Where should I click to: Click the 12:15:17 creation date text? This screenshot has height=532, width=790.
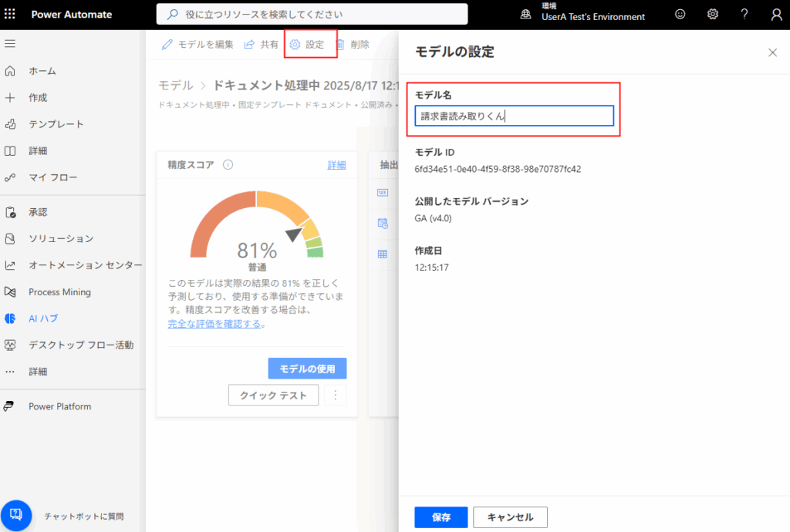point(432,268)
